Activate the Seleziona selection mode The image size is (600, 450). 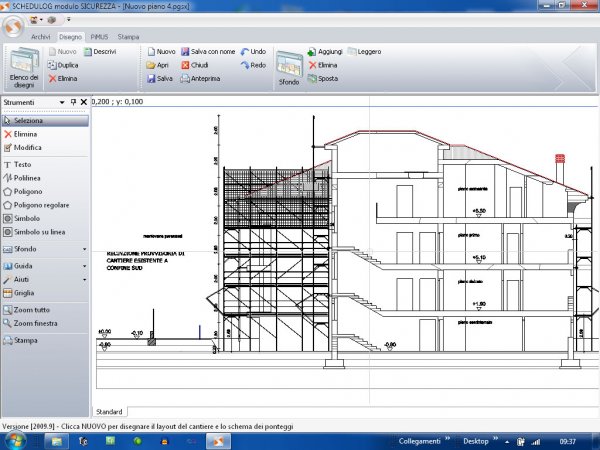[x=28, y=120]
